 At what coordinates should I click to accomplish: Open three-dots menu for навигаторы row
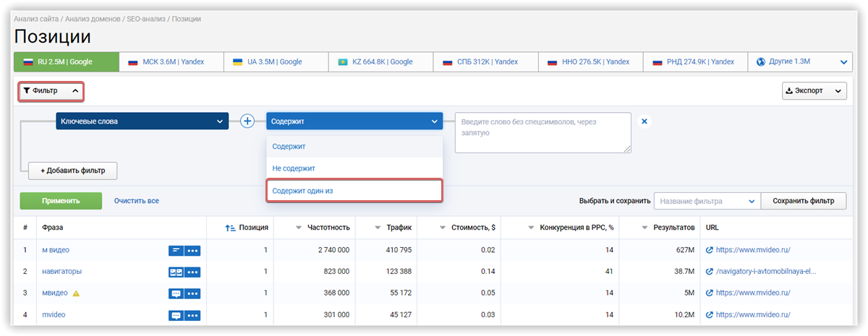pos(192,272)
